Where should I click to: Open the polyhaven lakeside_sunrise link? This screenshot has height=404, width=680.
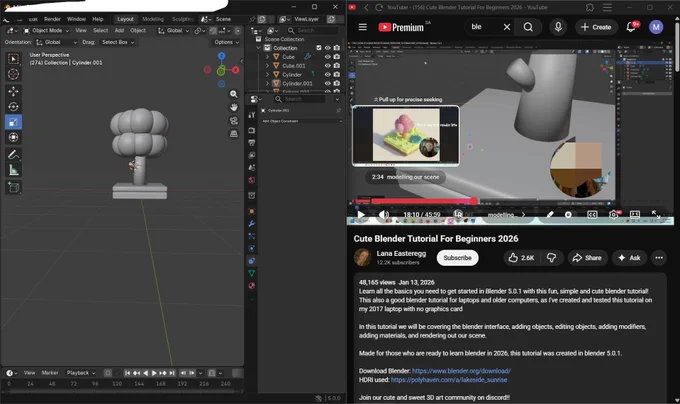pyautogui.click(x=449, y=380)
